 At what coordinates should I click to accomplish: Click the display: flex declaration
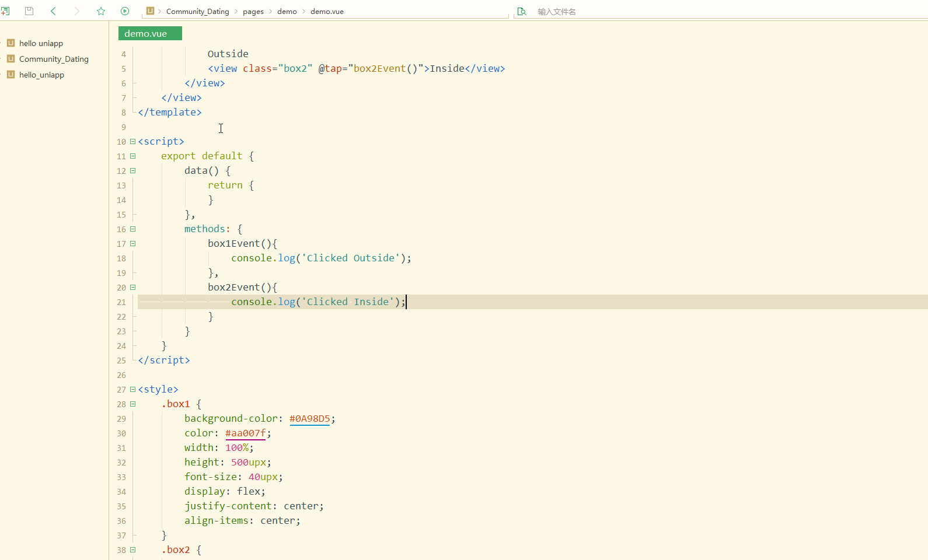[x=225, y=491]
